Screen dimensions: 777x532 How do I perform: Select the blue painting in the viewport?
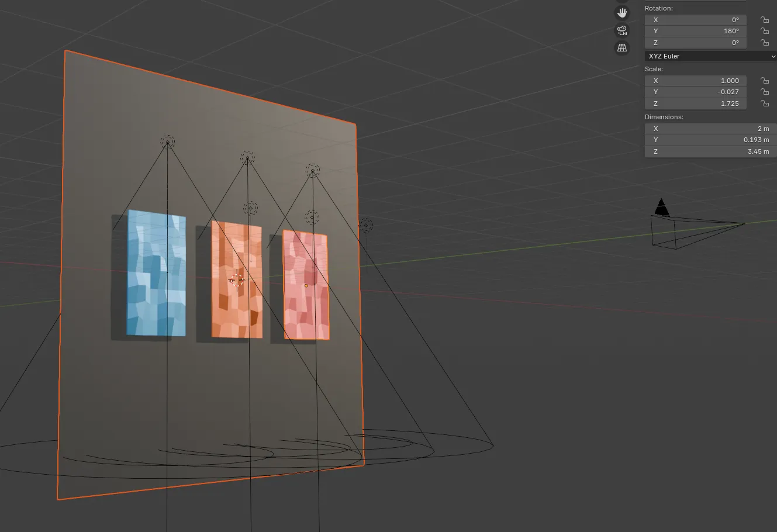[x=156, y=273]
